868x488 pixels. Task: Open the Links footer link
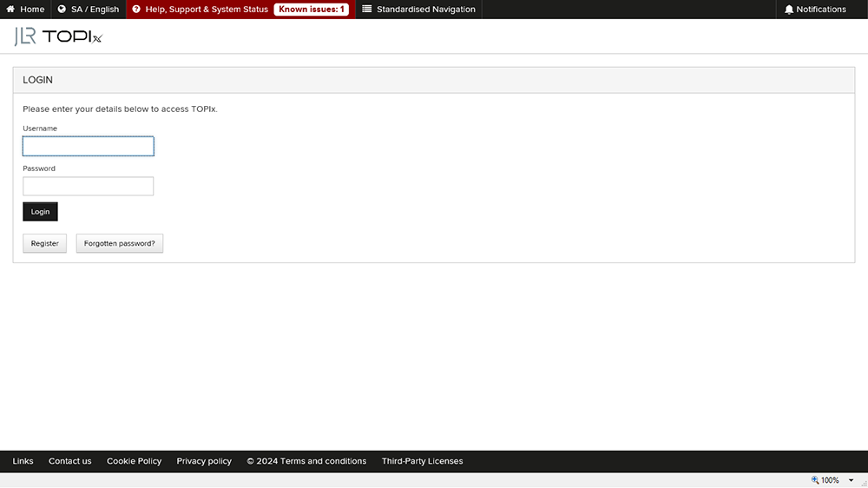point(23,461)
